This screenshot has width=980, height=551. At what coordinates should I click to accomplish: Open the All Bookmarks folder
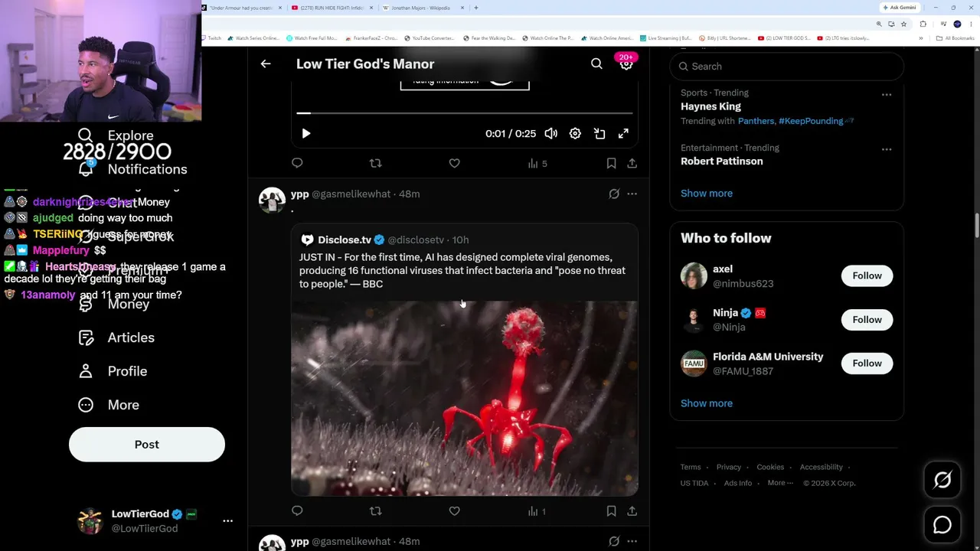[x=956, y=38]
